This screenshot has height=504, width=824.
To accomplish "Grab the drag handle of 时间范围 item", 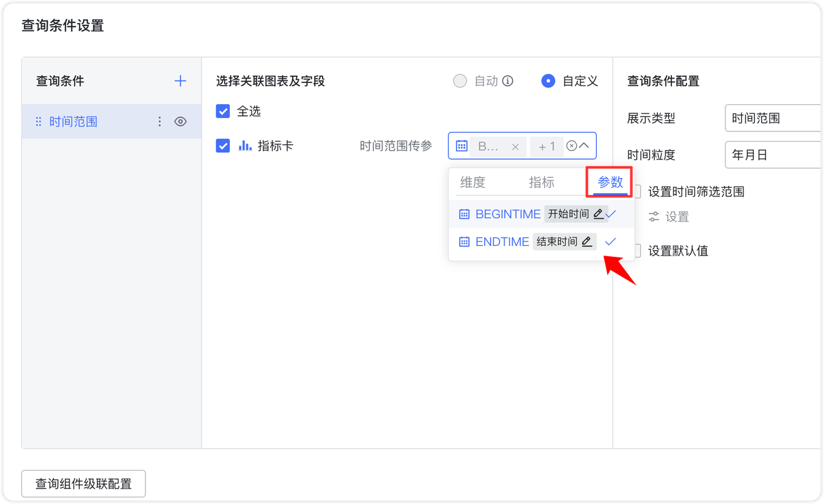I will click(x=39, y=122).
